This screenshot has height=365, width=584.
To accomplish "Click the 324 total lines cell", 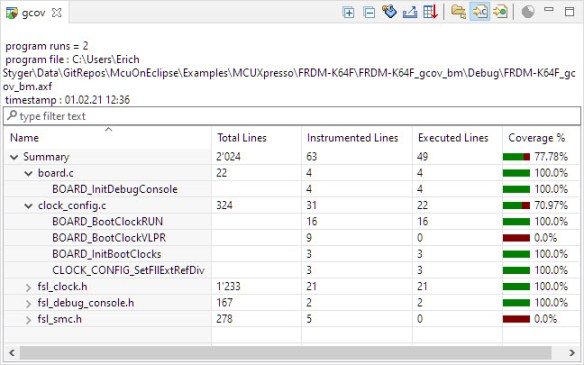I will coord(224,206).
